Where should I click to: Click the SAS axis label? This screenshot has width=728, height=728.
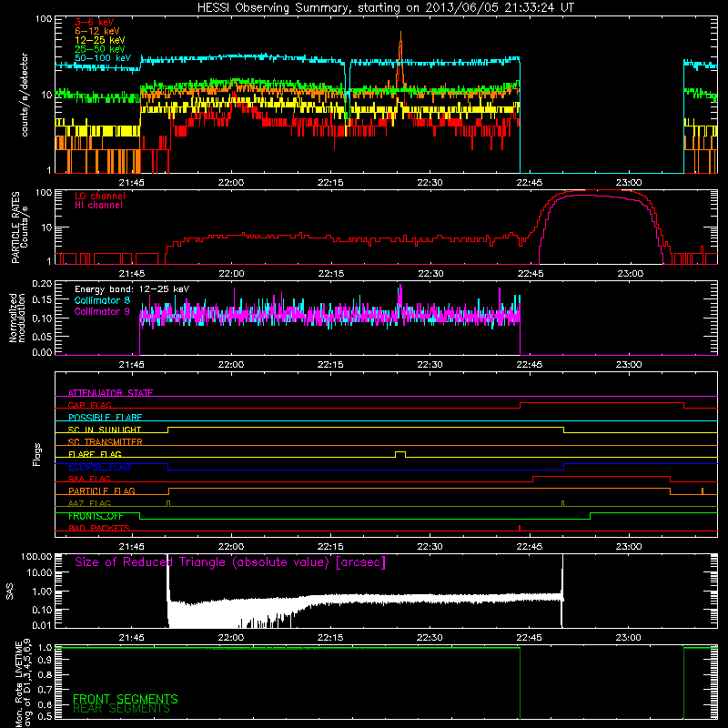click(x=10, y=591)
